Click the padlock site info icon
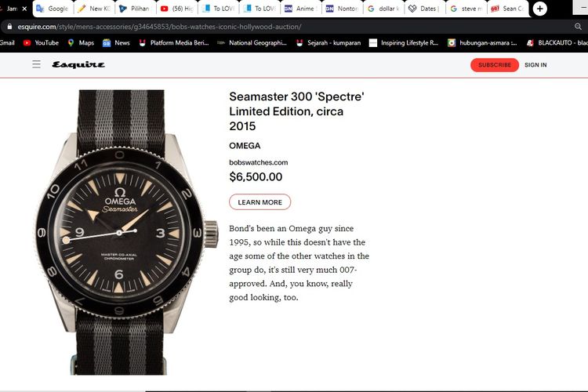Image resolution: width=588 pixels, height=392 pixels. pyautogui.click(x=9, y=26)
